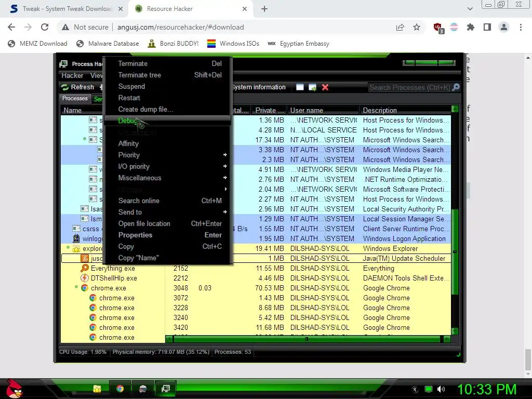Click the magnifier icon in search box
This screenshot has width=532, height=399.
pos(456,87)
